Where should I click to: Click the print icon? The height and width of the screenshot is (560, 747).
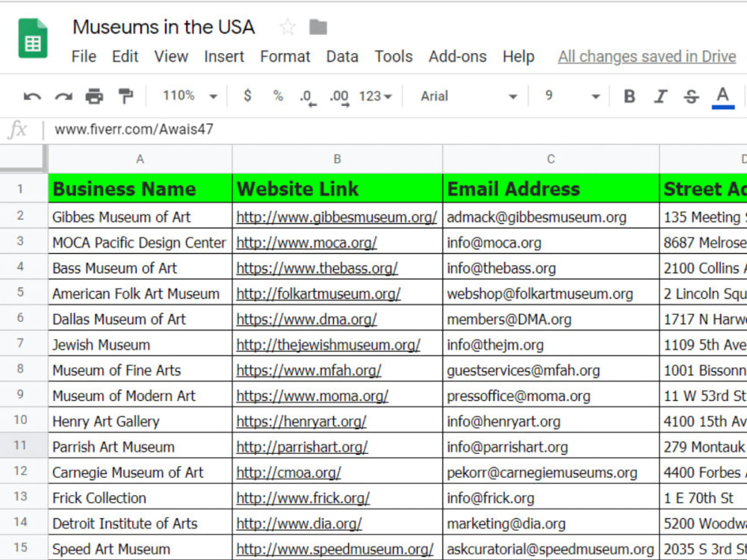[x=94, y=96]
